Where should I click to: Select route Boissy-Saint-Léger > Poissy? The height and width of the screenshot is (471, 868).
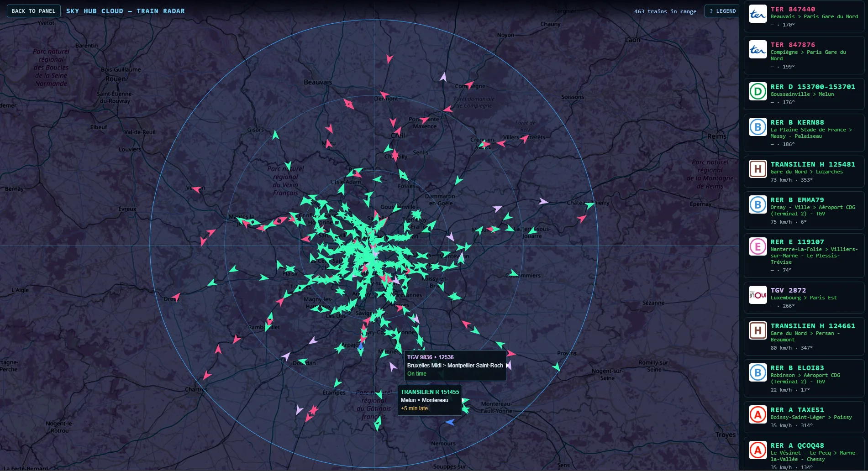click(811, 417)
